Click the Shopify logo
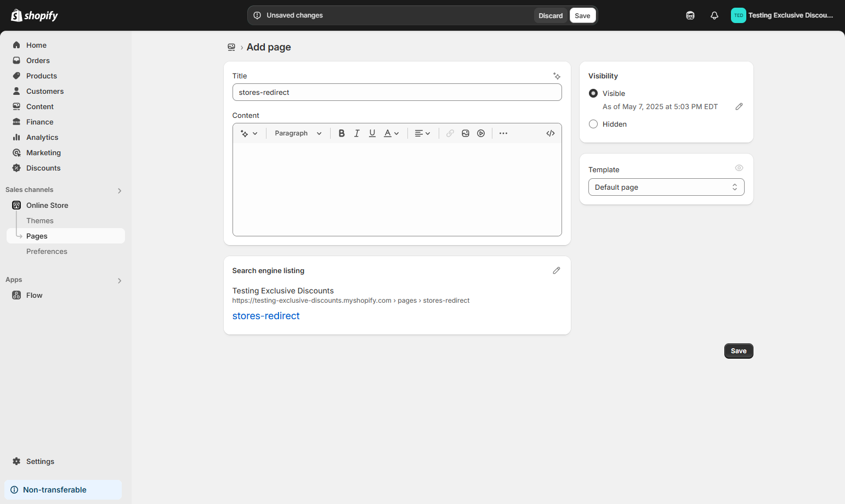Viewport: 845px width, 504px height. coord(35,15)
